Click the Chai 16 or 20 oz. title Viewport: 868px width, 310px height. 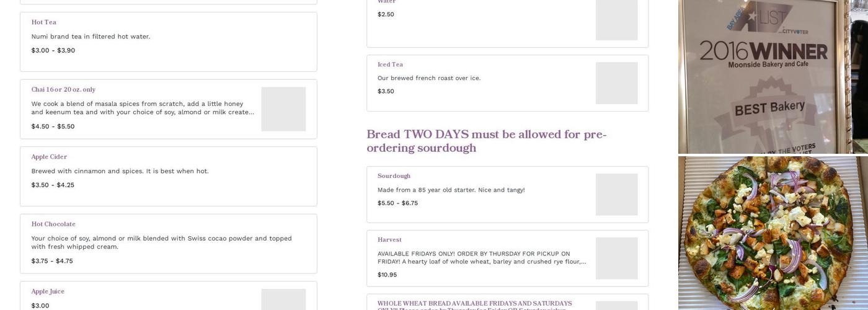tap(63, 90)
